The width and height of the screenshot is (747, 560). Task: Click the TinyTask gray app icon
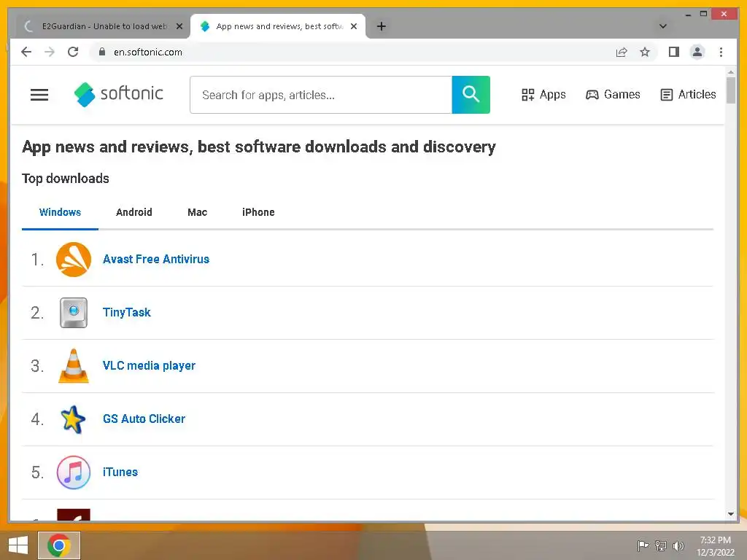(74, 313)
